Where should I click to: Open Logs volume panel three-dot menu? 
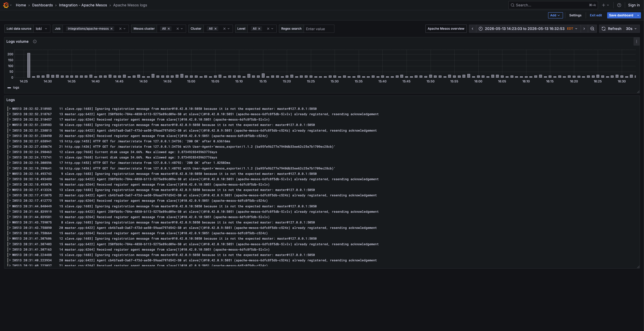tap(636, 41)
